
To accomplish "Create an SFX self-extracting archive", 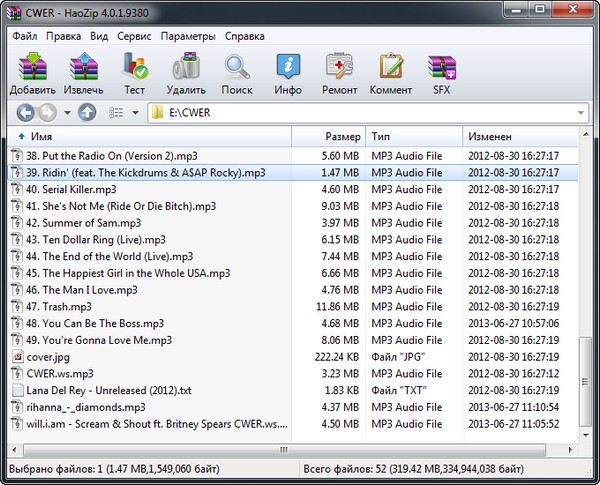I will [x=441, y=73].
